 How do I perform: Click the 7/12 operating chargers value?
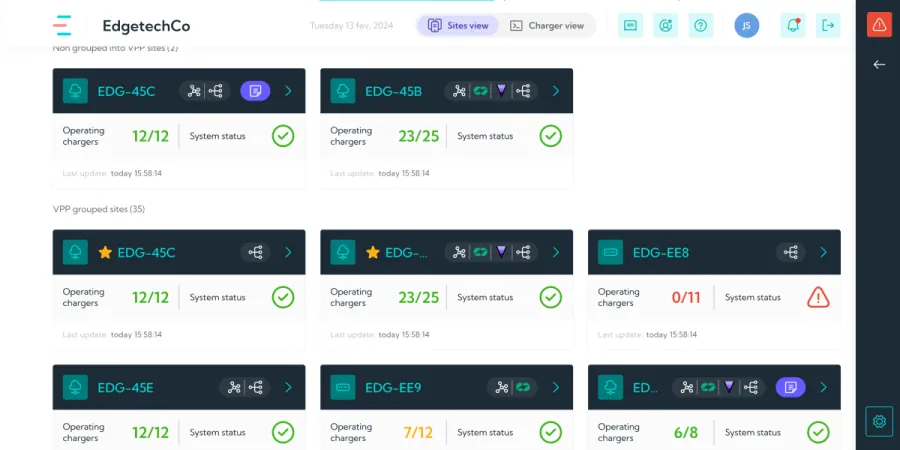click(418, 432)
